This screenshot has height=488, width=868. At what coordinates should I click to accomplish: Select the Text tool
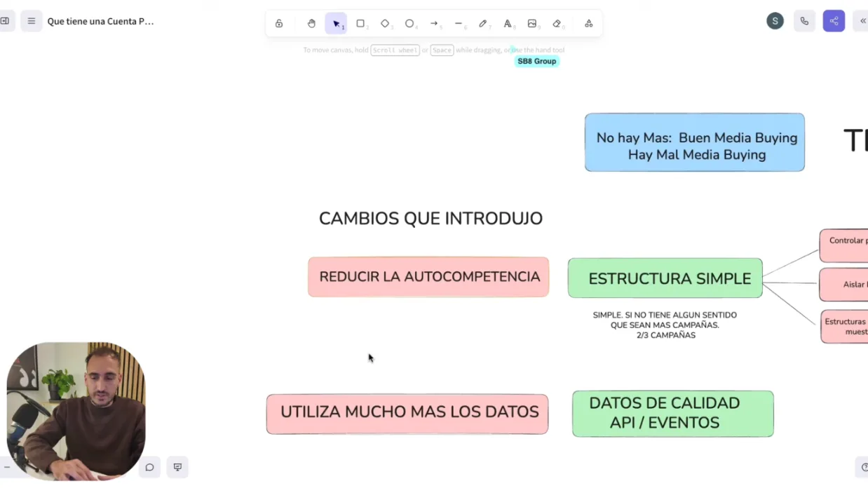click(x=508, y=23)
